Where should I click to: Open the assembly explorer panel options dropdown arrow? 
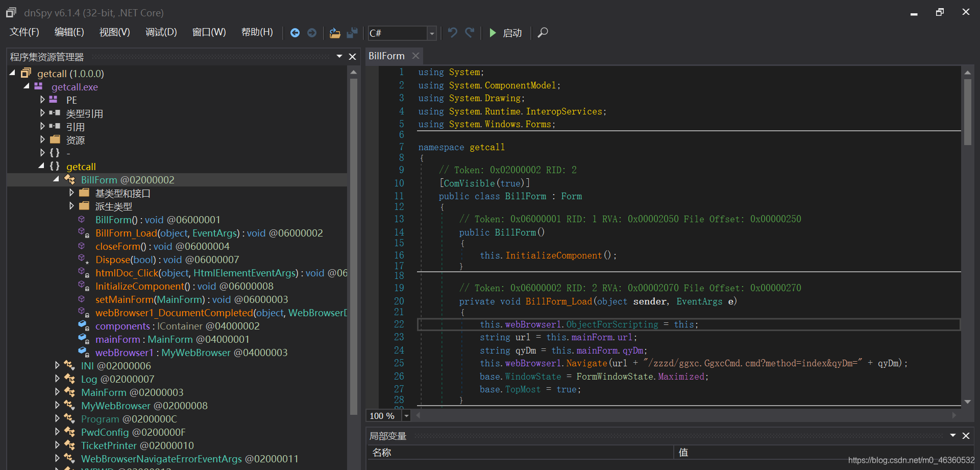(339, 56)
